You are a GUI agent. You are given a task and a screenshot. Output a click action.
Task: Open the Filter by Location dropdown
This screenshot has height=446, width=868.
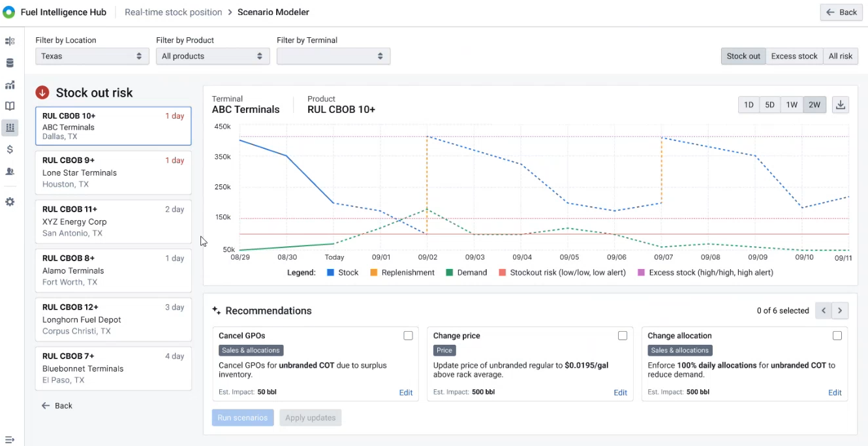pyautogui.click(x=92, y=56)
